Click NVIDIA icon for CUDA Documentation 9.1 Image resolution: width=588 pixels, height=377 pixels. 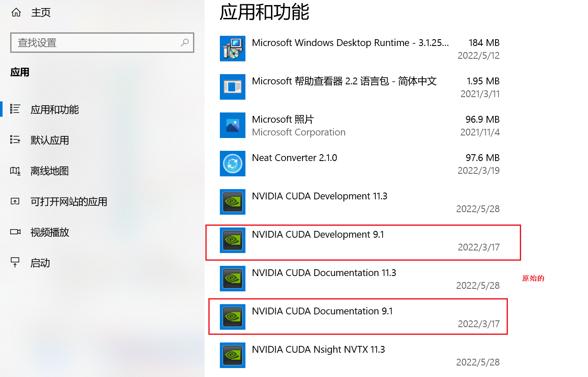pos(233,317)
